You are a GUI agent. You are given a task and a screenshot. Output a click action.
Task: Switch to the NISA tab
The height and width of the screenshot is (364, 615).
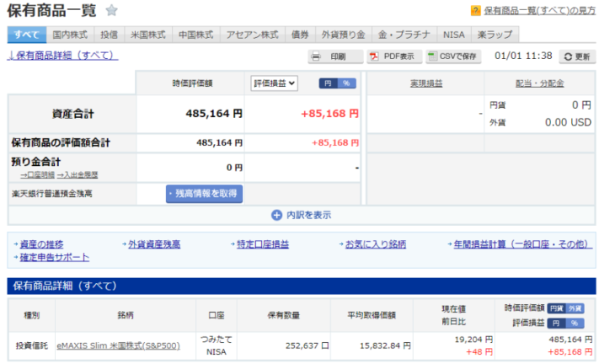[455, 35]
